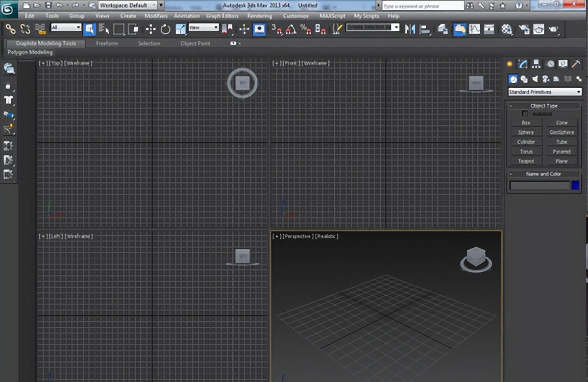Screen dimensions: 588x382
Task: Enable the AutoGrid checkbox
Action: pyautogui.click(x=525, y=114)
